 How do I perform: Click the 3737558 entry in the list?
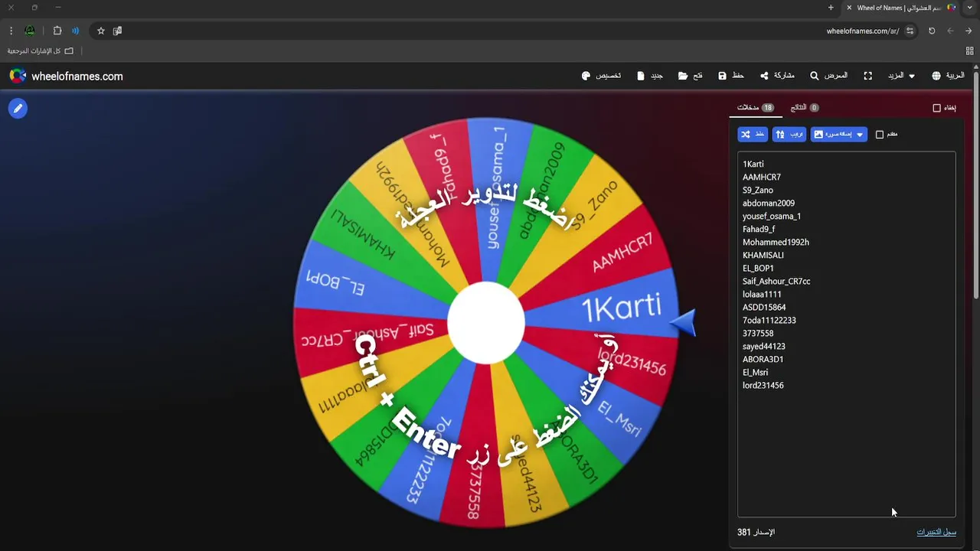pyautogui.click(x=758, y=333)
